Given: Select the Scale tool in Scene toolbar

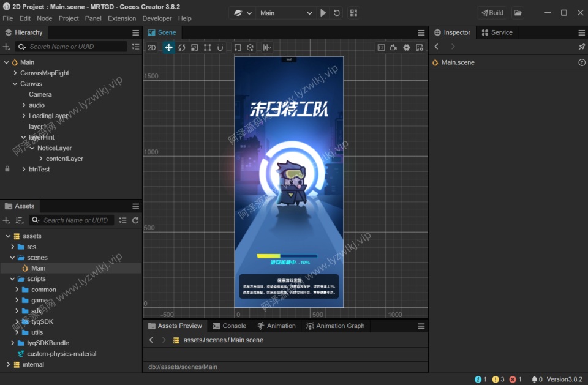Looking at the screenshot, I should [x=194, y=47].
